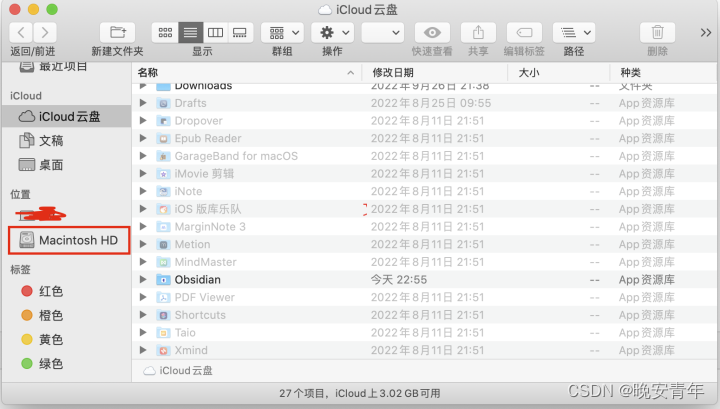Go back with the left arrow button
720x409 pixels.
(x=21, y=33)
